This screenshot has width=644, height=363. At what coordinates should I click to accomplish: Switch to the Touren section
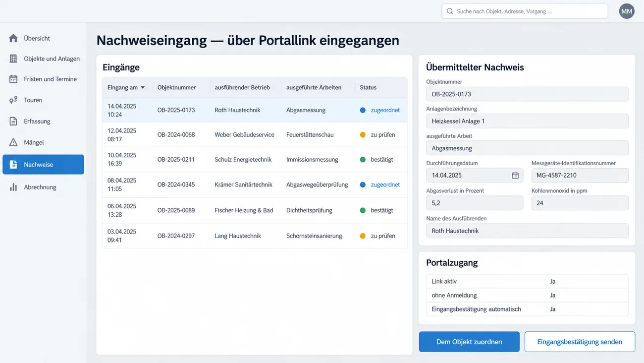coord(43,100)
